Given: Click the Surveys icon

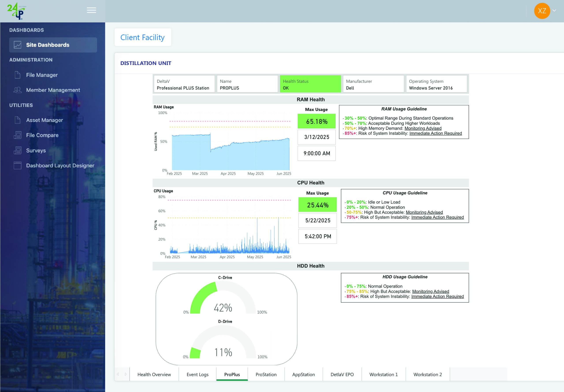Looking at the screenshot, I should [17, 150].
